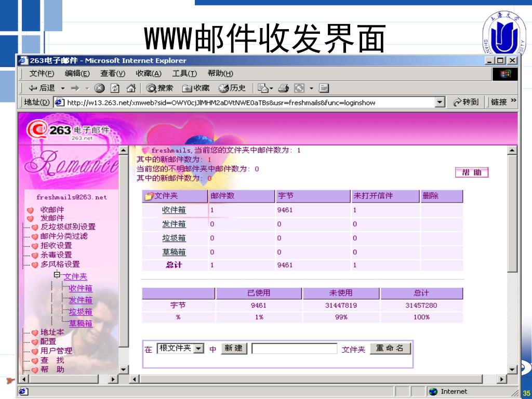
Task: Open 发件箱 link in folder table
Action: (174, 224)
